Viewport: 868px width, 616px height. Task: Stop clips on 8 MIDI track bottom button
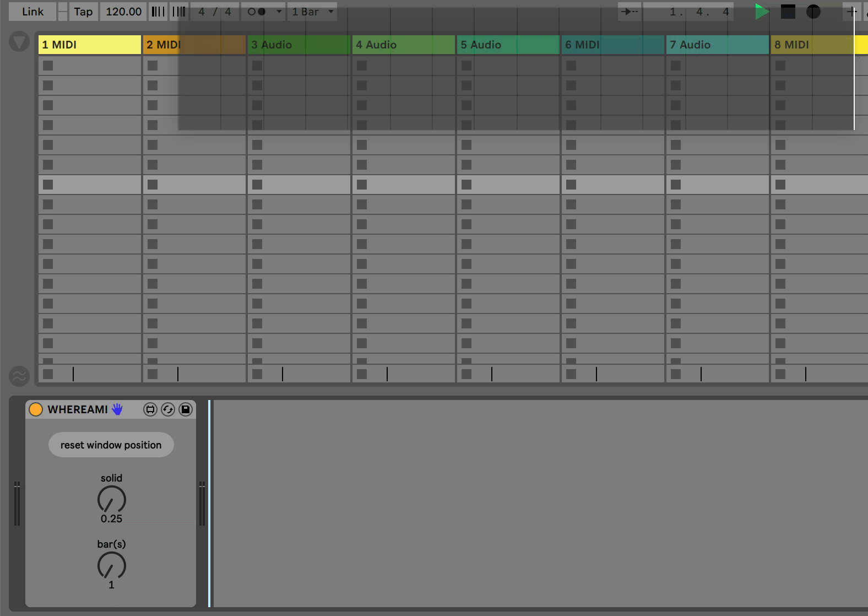pyautogui.click(x=780, y=374)
